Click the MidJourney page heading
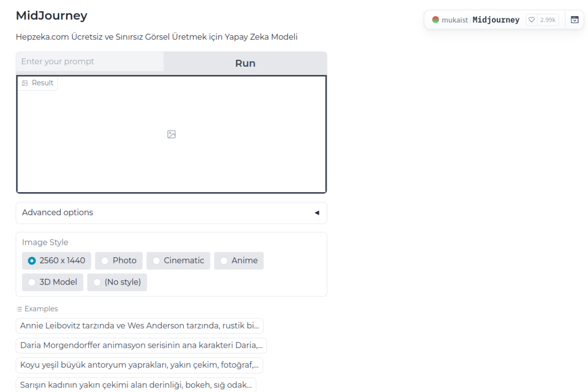The height and width of the screenshot is (392, 588). click(51, 16)
